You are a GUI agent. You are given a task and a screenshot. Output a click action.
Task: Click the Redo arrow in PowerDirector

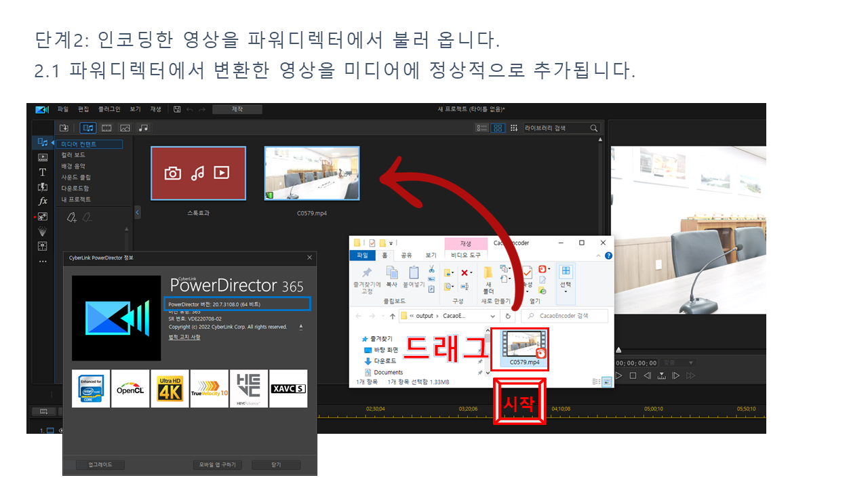[x=201, y=109]
